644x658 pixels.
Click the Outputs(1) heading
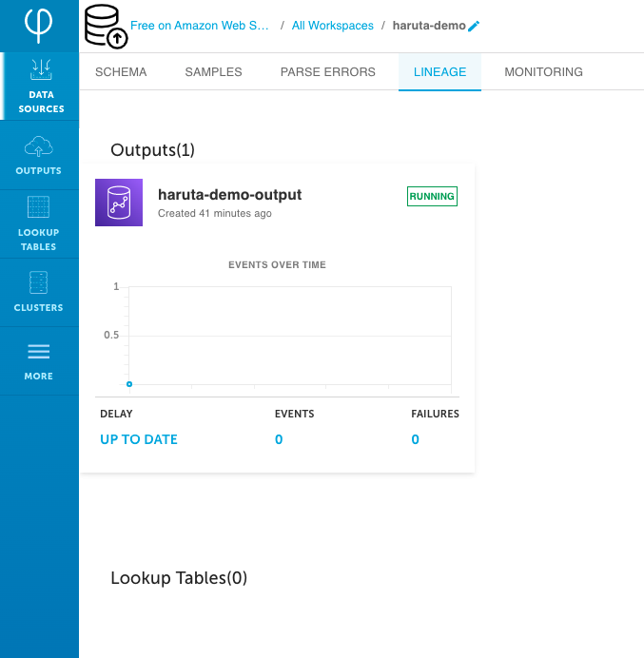tap(152, 150)
